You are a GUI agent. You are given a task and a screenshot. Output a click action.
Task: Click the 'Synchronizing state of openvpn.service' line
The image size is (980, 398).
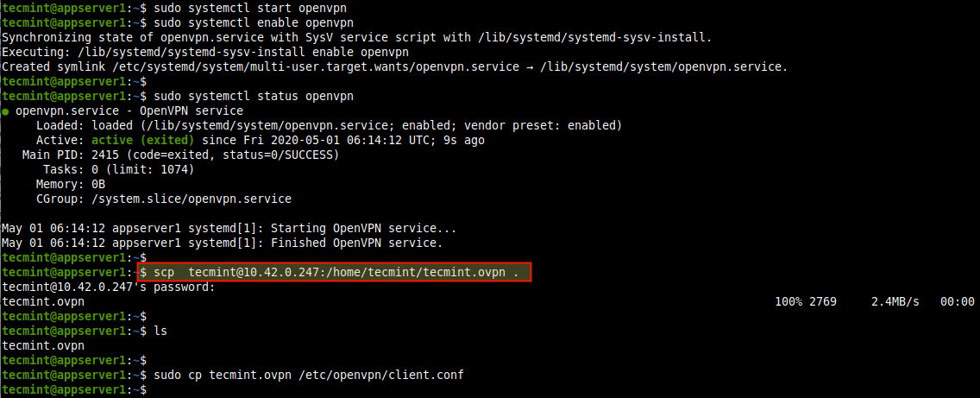pyautogui.click(x=356, y=38)
